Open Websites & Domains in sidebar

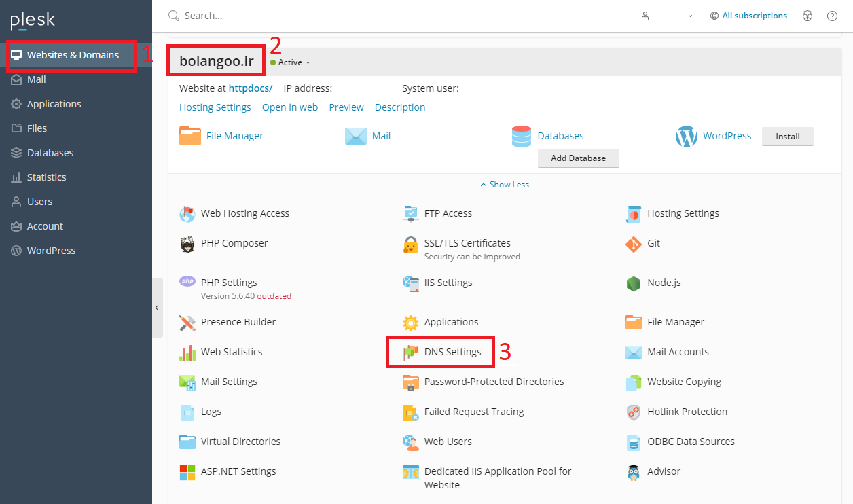[x=73, y=55]
